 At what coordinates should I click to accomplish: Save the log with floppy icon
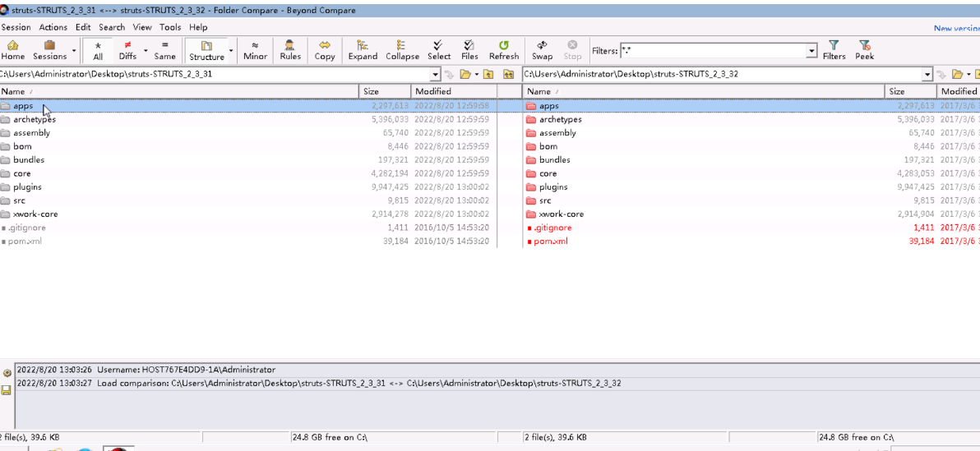pyautogui.click(x=7, y=389)
